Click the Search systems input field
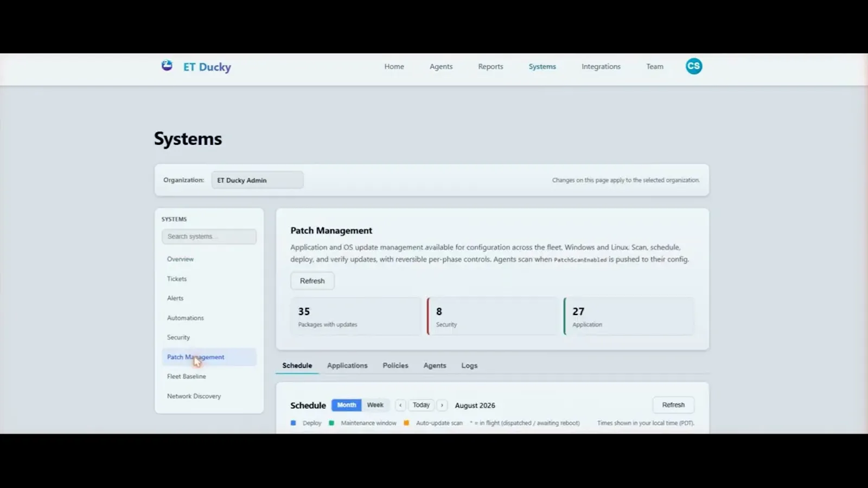The width and height of the screenshot is (868, 488). [x=209, y=236]
